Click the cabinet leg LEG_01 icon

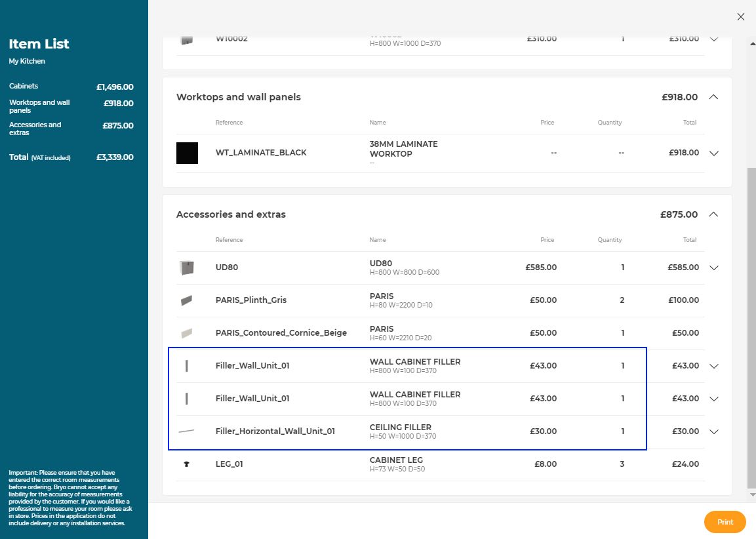[187, 464]
